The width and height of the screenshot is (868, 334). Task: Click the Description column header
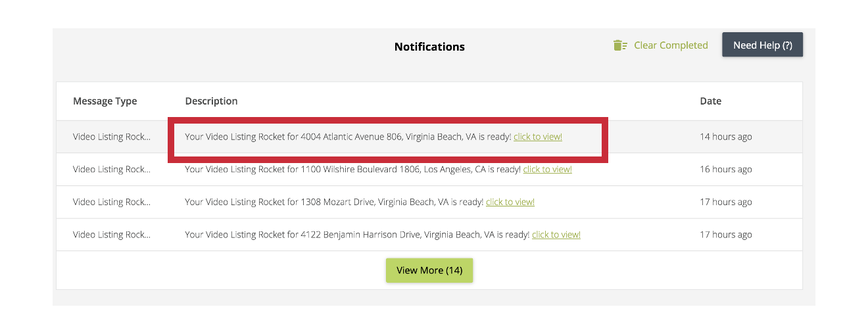[211, 101]
